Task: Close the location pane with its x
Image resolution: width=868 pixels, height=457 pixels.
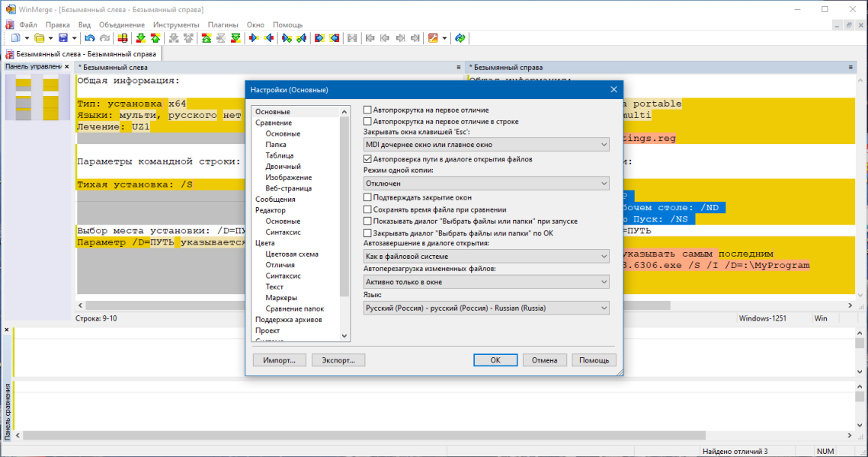Action: pyautogui.click(x=67, y=66)
